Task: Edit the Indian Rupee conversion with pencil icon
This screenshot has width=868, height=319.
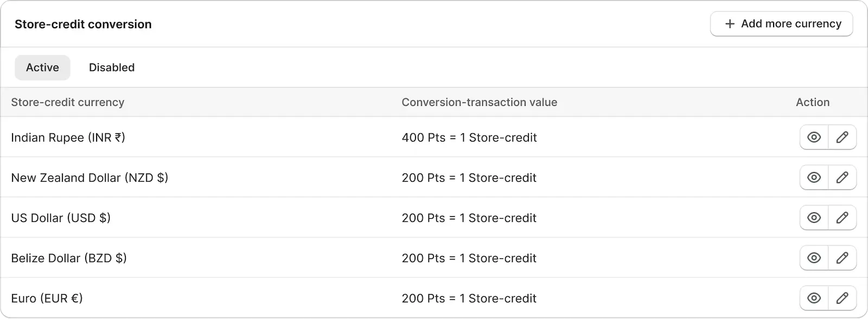Action: click(x=842, y=137)
